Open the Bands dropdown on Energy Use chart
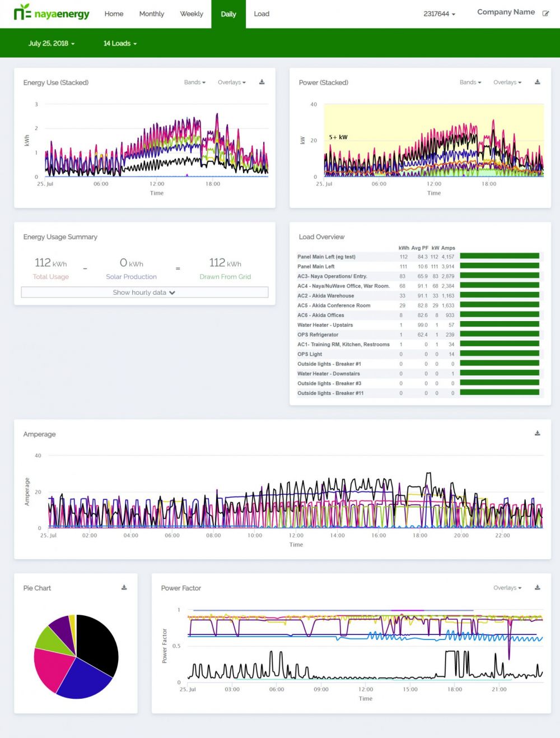Image resolution: width=560 pixels, height=738 pixels. pos(194,82)
